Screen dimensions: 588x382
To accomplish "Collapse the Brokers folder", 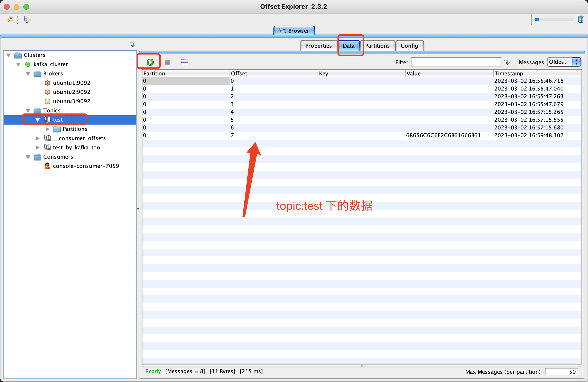I will tap(28, 74).
